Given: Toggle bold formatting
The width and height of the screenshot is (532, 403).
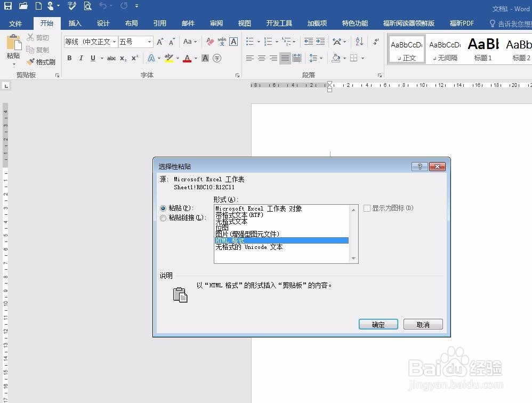Looking at the screenshot, I should click(x=69, y=58).
